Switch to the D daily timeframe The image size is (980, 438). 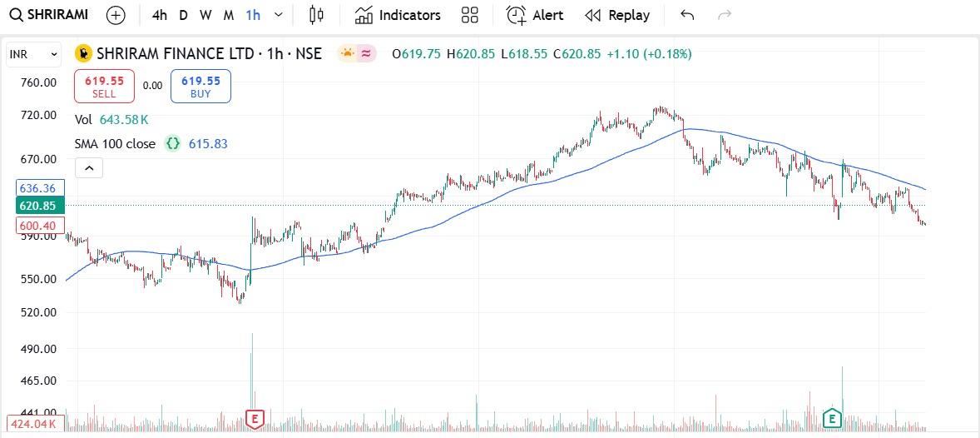pyautogui.click(x=183, y=15)
